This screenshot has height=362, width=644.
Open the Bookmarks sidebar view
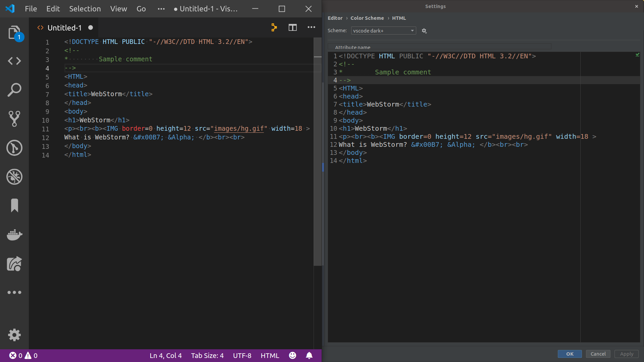(x=14, y=205)
